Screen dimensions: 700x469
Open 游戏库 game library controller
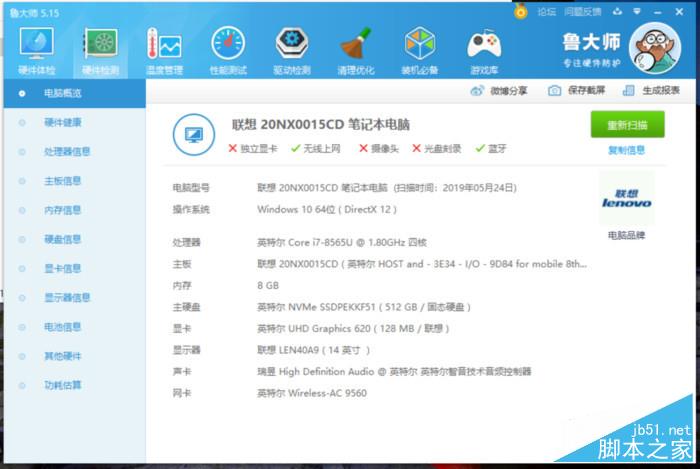(484, 50)
